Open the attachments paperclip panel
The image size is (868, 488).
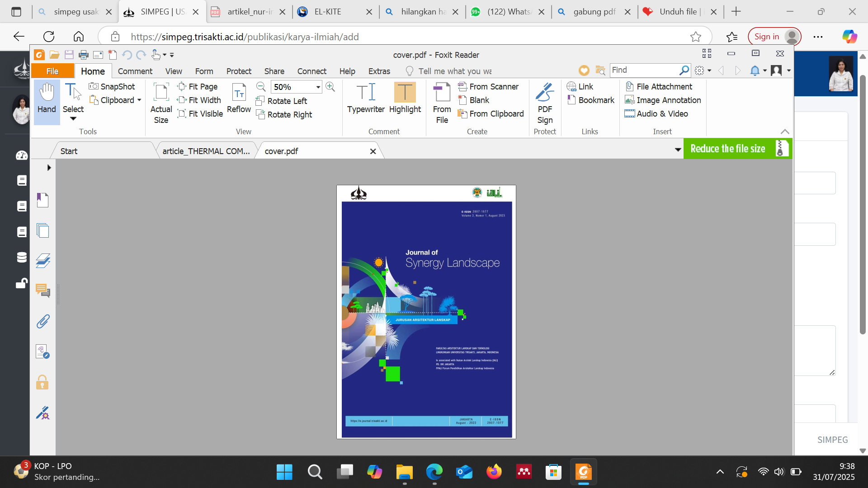(x=42, y=321)
